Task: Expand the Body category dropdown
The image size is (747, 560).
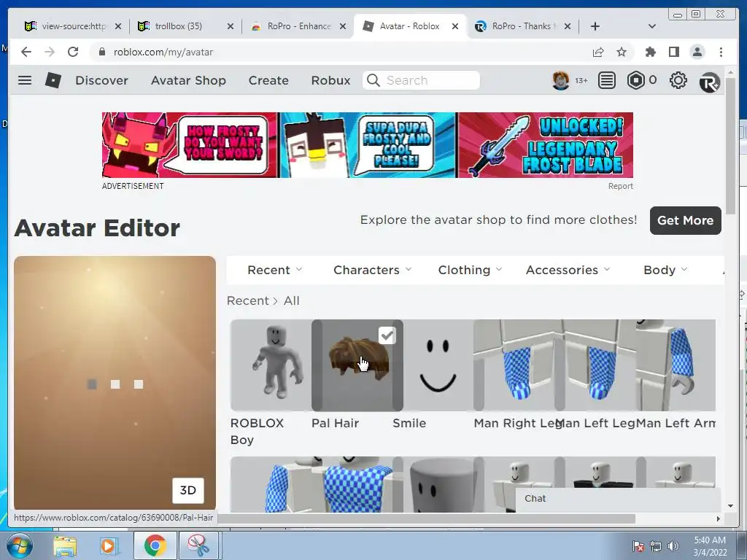Action: (665, 270)
